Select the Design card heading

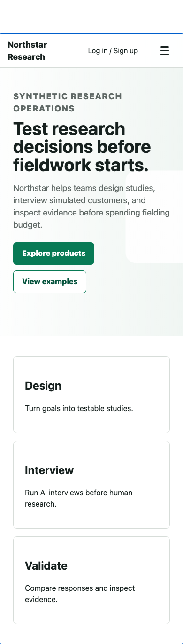click(x=43, y=386)
